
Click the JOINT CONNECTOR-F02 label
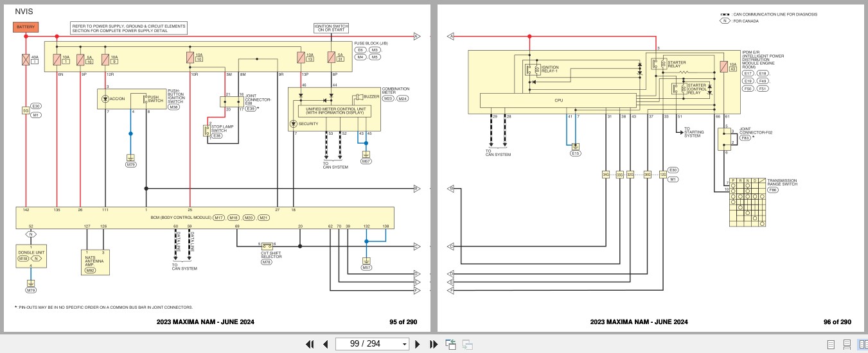(x=756, y=130)
